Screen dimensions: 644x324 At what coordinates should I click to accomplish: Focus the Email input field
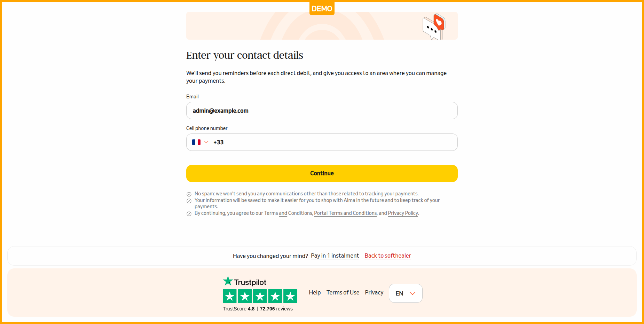coord(322,111)
